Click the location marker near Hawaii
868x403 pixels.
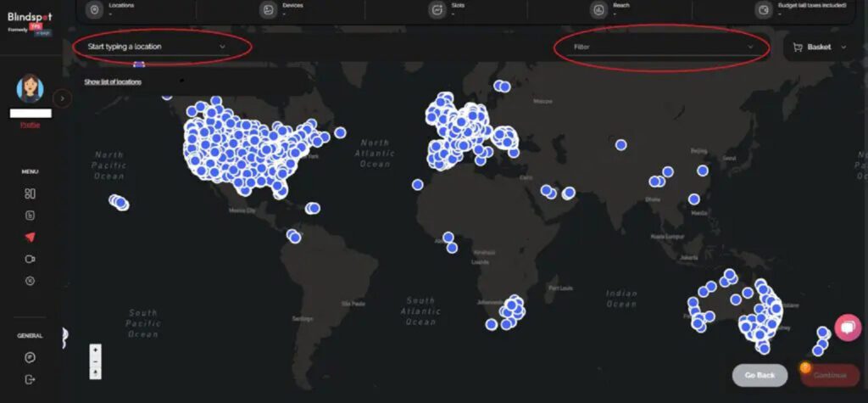[x=119, y=202]
